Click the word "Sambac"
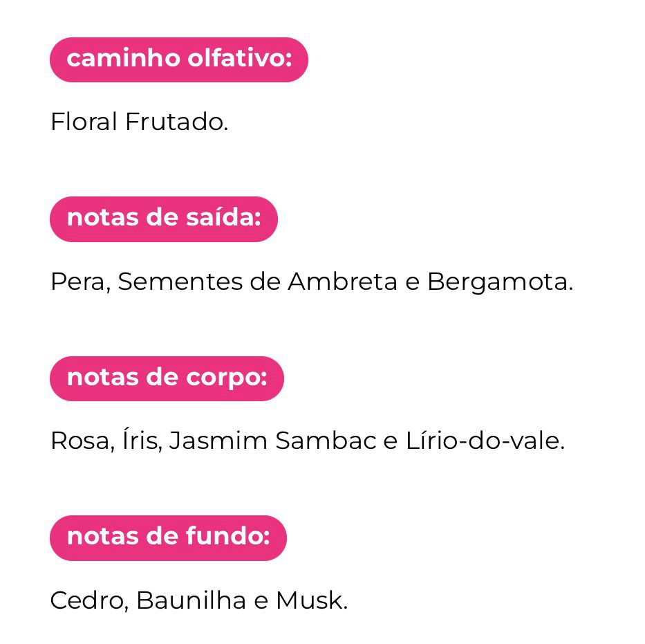 (x=326, y=441)
